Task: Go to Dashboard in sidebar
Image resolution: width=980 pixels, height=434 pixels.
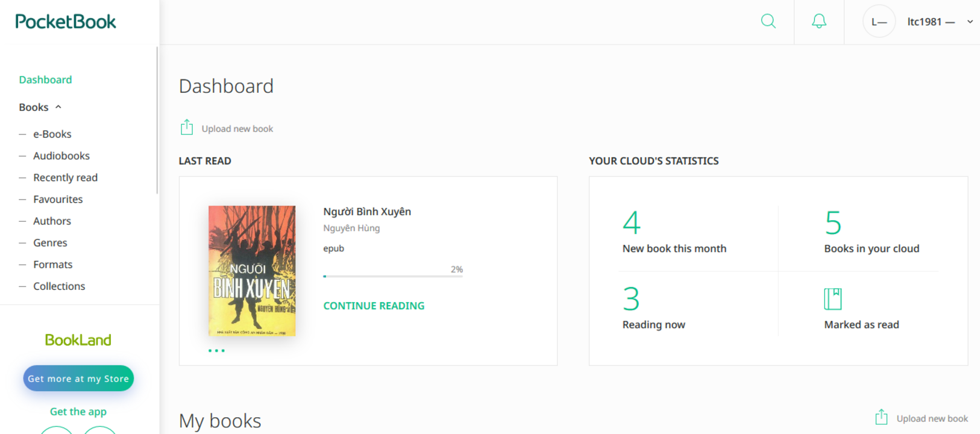Action: click(x=45, y=80)
